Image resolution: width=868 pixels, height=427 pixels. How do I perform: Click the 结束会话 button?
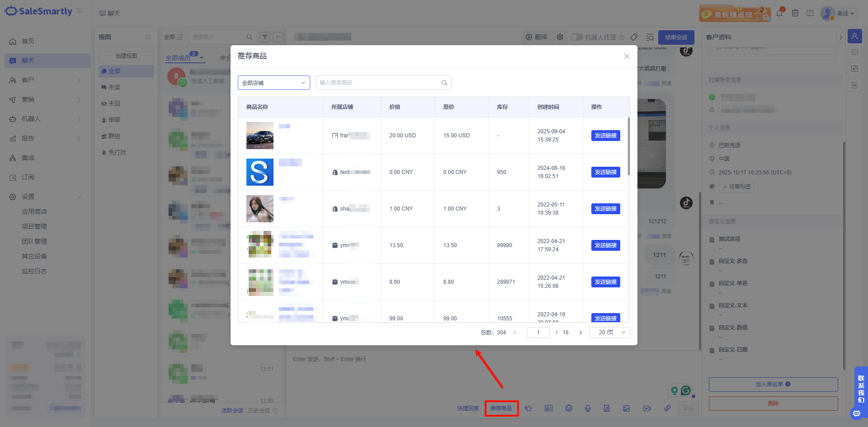[x=676, y=37]
